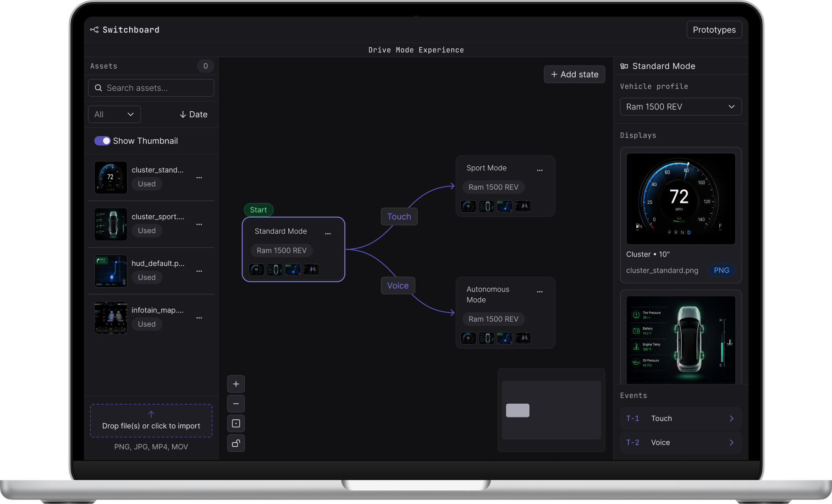Image resolution: width=832 pixels, height=504 pixels.
Task: Open options menu for cluster_stand asset
Action: [x=199, y=177]
